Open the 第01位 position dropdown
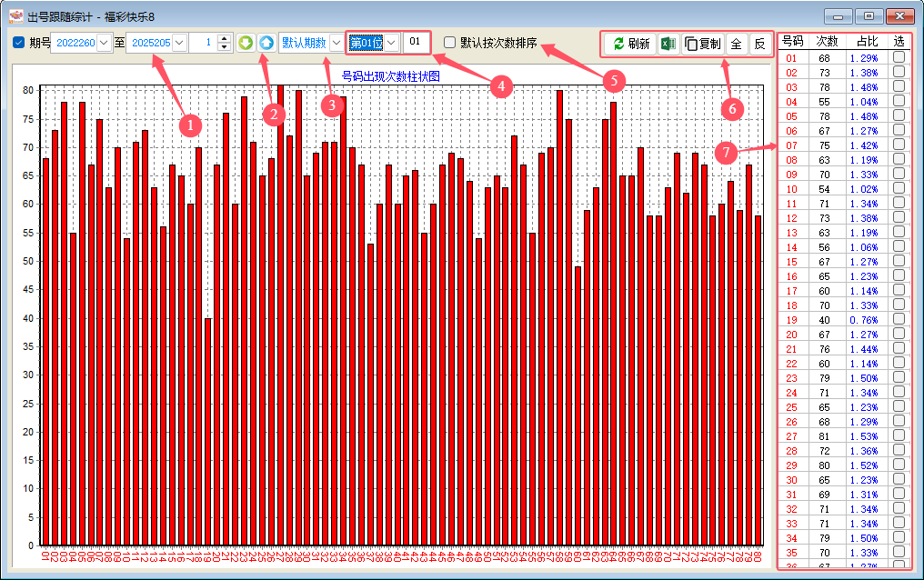Screen dimensions: 924x580 point(391,43)
